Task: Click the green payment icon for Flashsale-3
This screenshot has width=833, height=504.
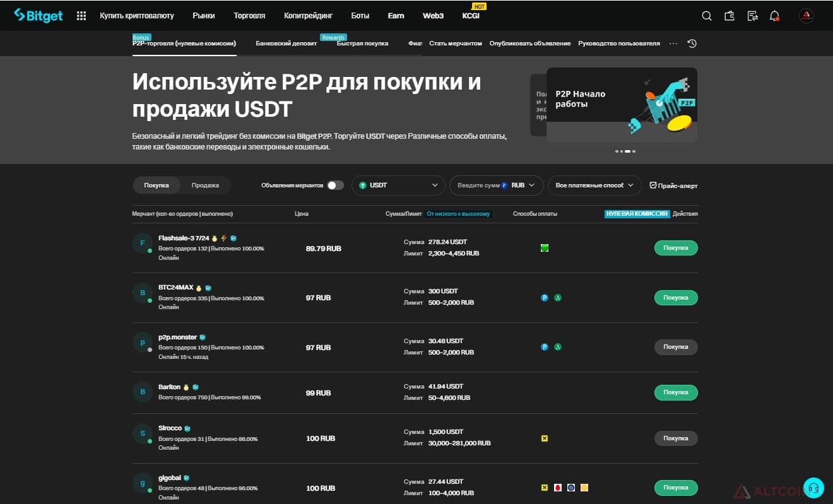Action: (x=545, y=248)
